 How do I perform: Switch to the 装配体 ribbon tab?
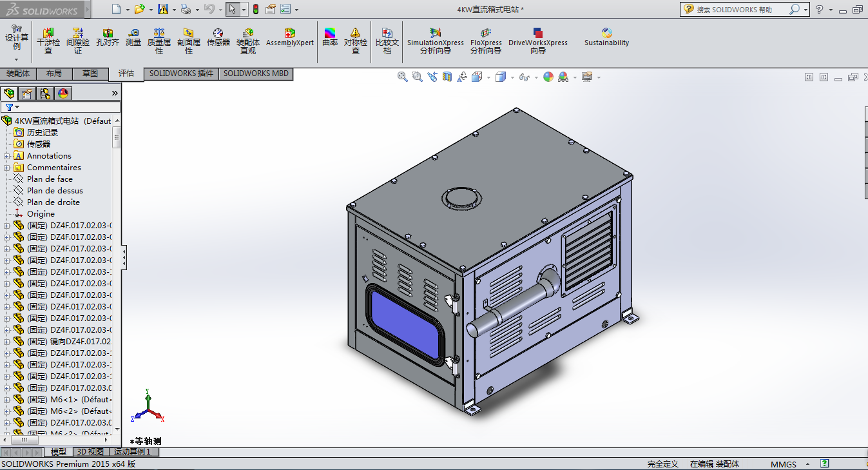click(x=18, y=73)
